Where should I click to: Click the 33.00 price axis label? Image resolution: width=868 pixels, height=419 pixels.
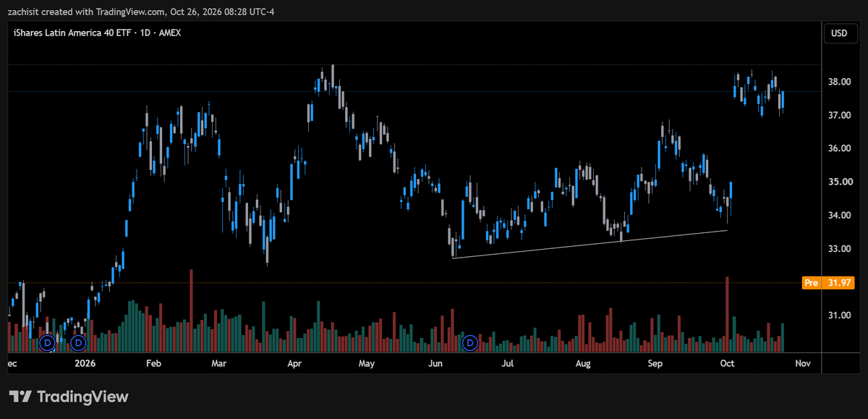coord(838,248)
